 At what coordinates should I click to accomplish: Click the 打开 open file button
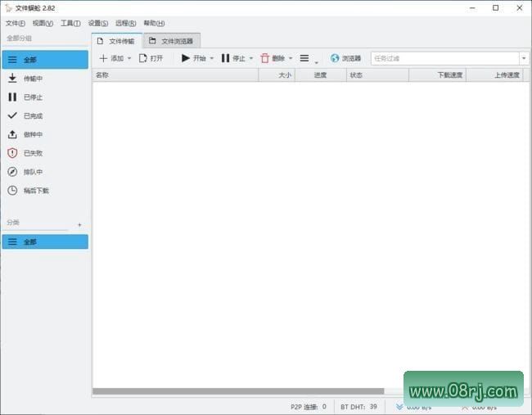coord(151,58)
